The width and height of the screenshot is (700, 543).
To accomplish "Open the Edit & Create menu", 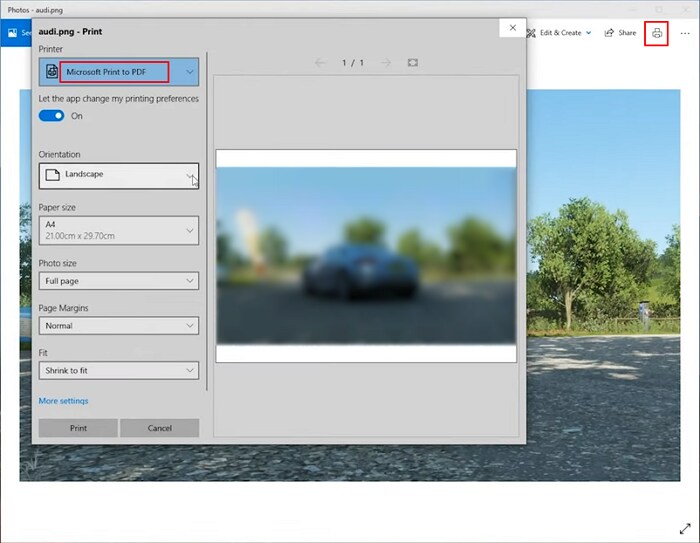I will point(559,33).
